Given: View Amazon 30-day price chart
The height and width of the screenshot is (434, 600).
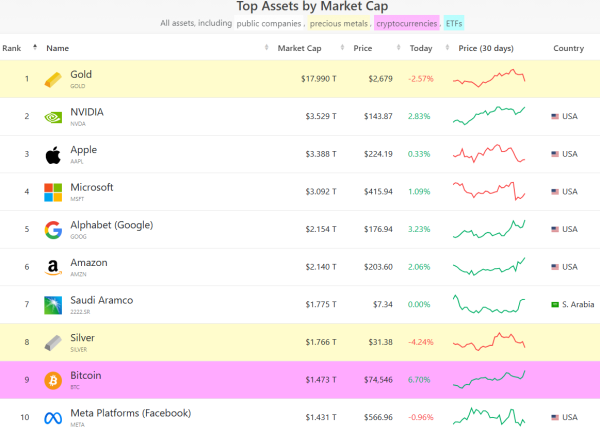Looking at the screenshot, I should [x=489, y=266].
